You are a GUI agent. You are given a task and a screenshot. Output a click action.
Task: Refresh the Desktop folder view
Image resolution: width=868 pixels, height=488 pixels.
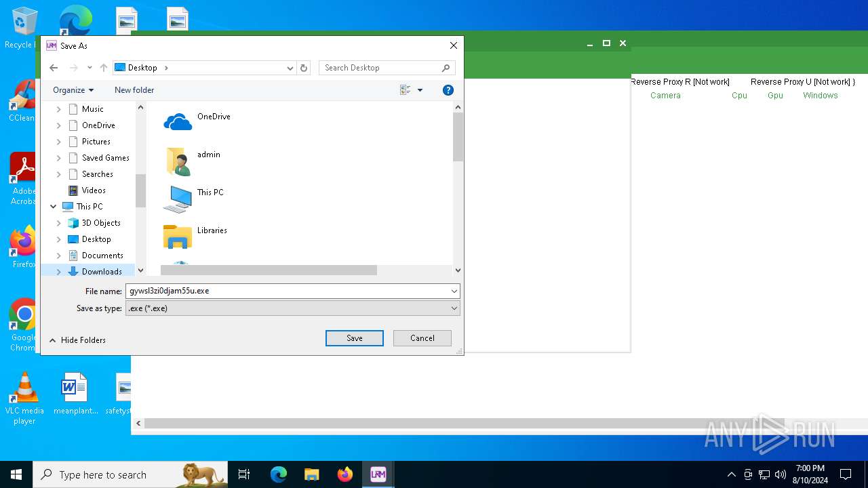(304, 68)
